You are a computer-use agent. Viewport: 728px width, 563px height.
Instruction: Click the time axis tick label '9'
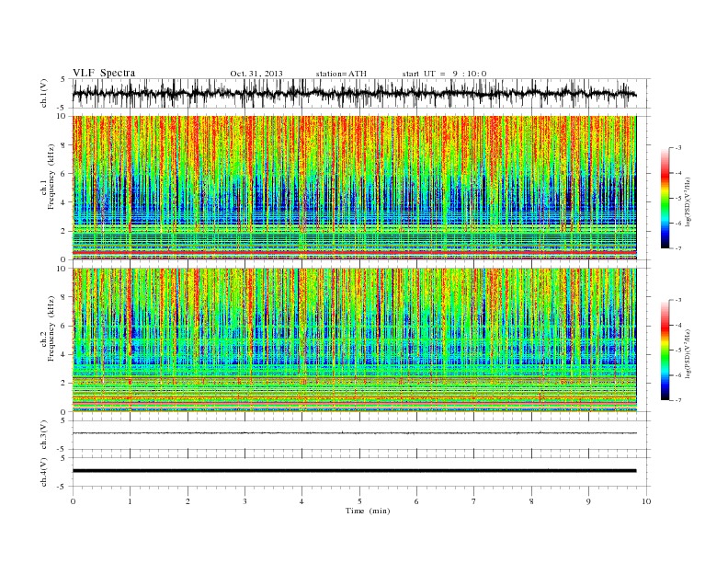[588, 501]
